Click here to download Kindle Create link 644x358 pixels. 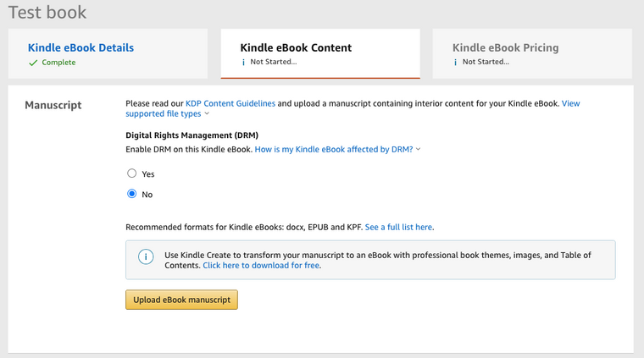click(x=261, y=265)
